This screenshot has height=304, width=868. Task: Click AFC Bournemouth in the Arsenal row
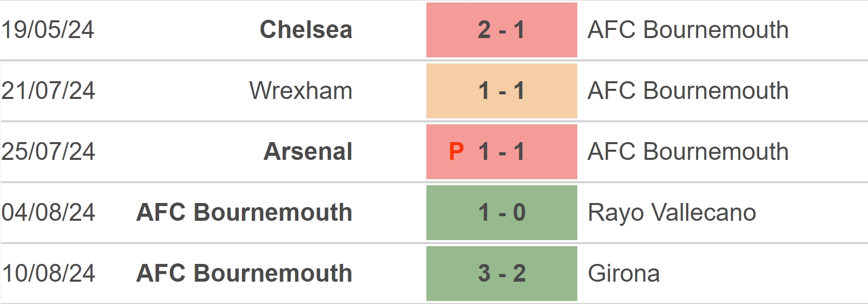click(688, 152)
